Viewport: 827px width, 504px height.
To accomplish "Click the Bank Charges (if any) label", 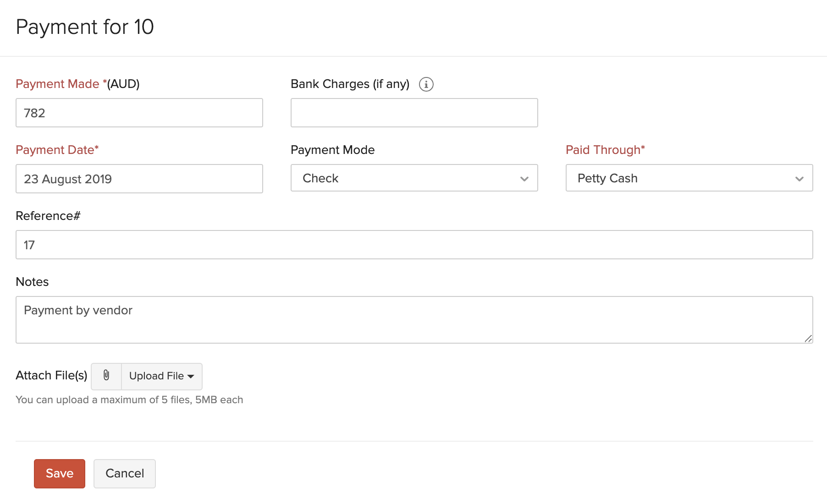I will pos(350,84).
